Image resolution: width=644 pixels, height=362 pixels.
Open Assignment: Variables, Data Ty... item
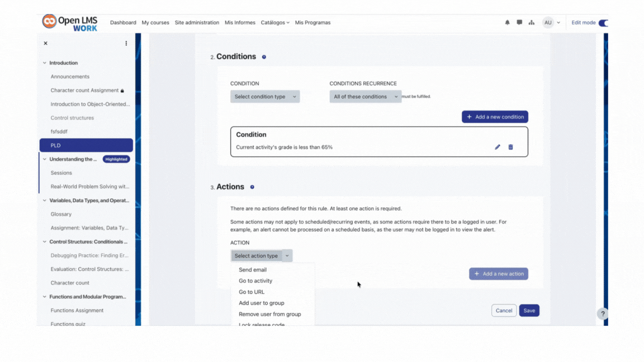tap(89, 228)
